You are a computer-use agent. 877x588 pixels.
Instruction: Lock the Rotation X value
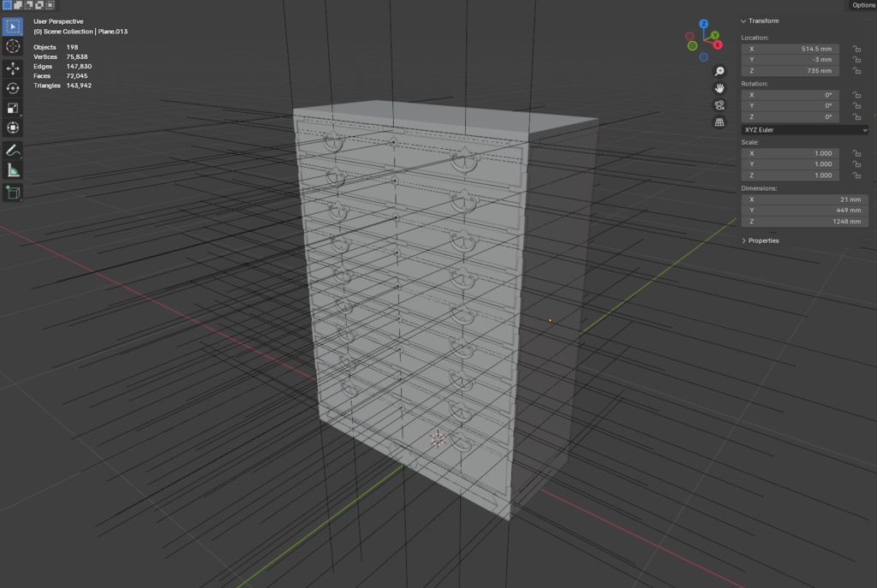[856, 95]
